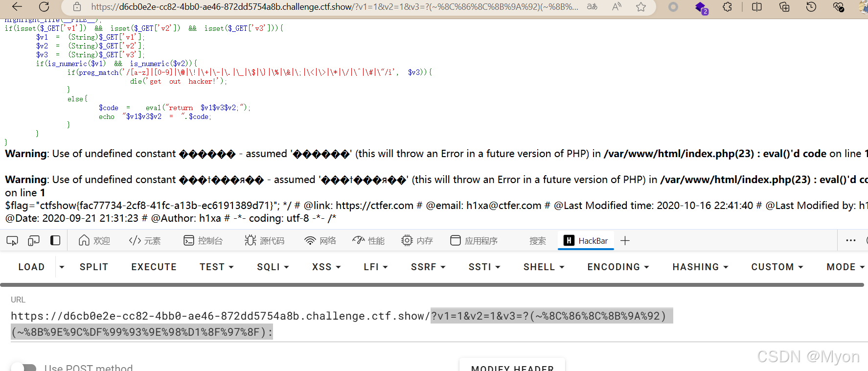Select the HackBar tab
The height and width of the screenshot is (371, 868).
click(x=586, y=241)
